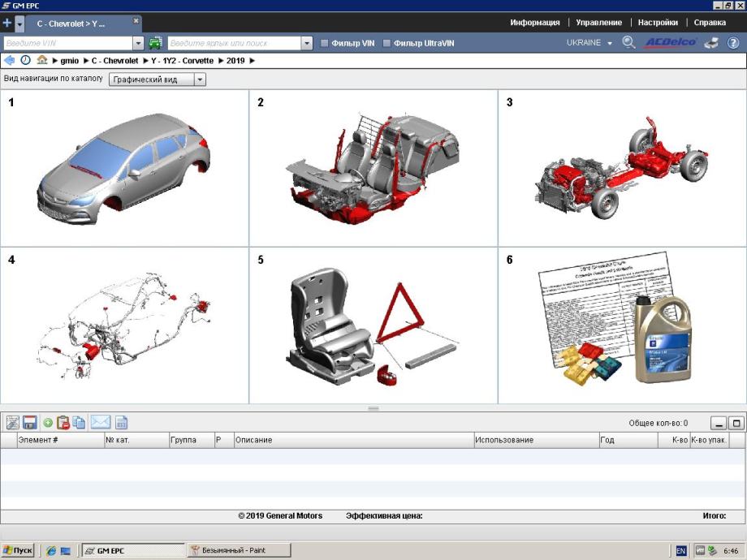Open group 3 chassis and engine thumbnail
The image size is (747, 560).
tap(622, 168)
